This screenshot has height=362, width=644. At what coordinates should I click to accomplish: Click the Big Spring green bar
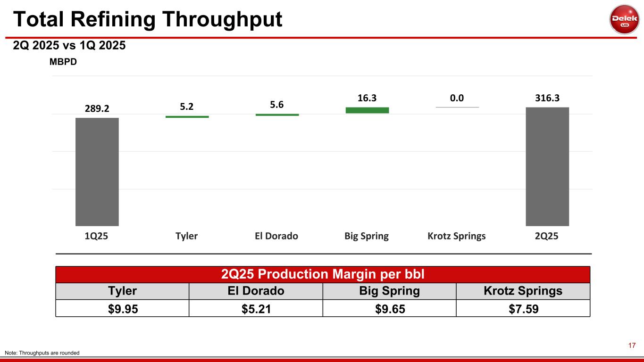[367, 110]
